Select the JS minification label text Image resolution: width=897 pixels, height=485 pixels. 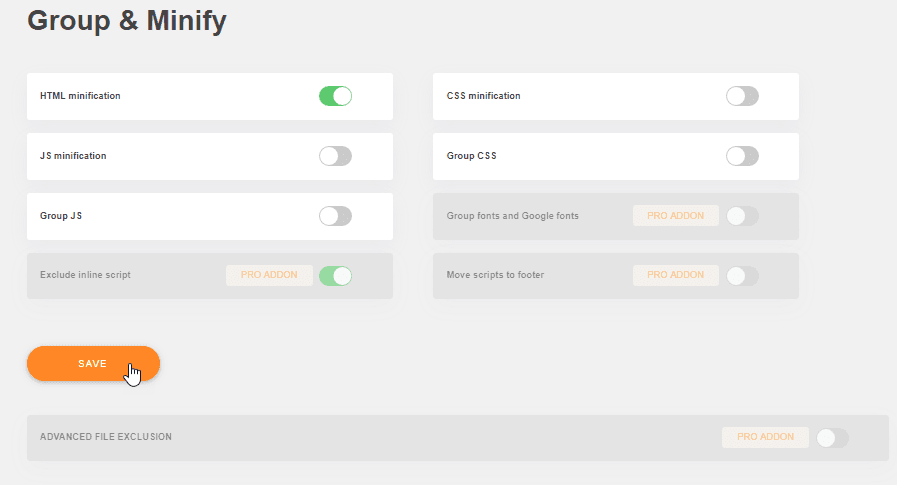(73, 156)
